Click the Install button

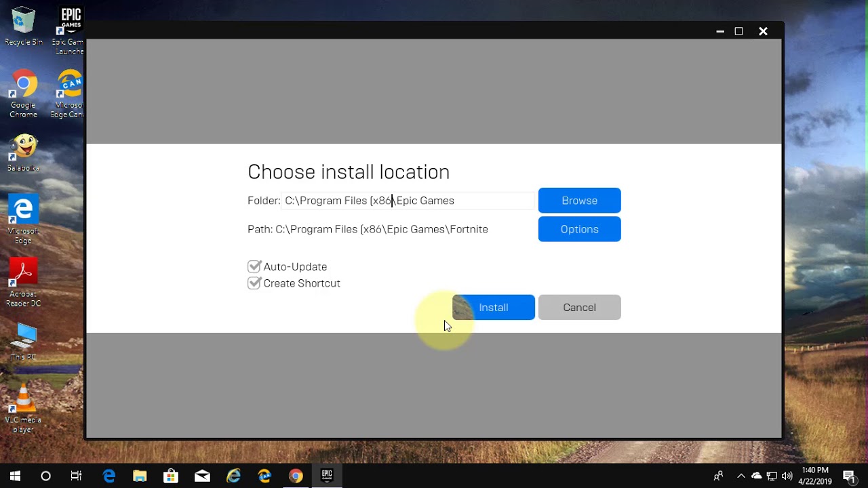tap(494, 307)
